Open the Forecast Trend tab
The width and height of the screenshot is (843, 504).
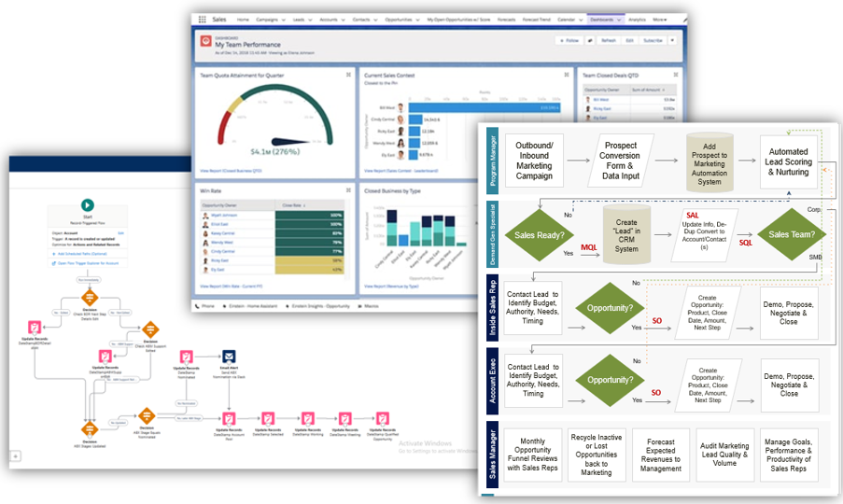click(x=537, y=20)
